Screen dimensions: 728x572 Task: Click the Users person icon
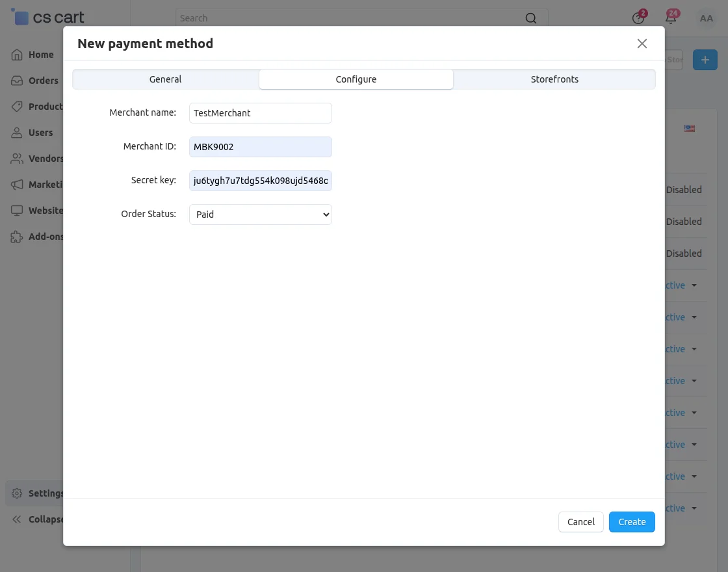point(17,133)
